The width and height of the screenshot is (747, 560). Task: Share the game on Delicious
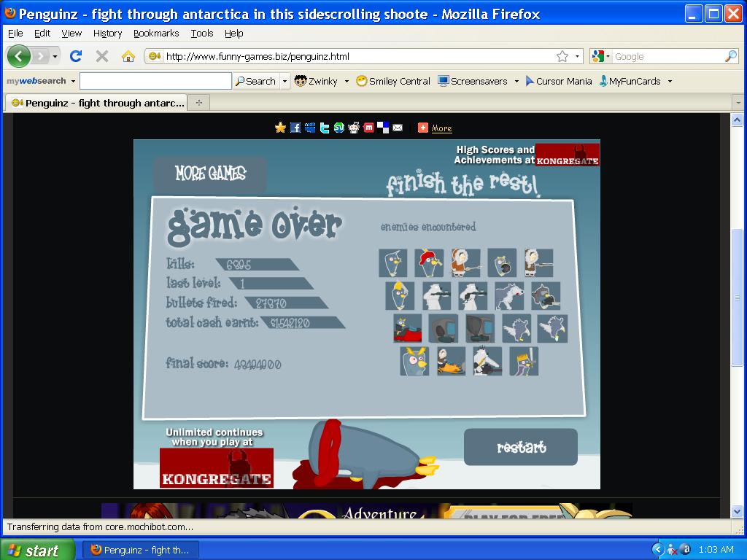point(383,128)
